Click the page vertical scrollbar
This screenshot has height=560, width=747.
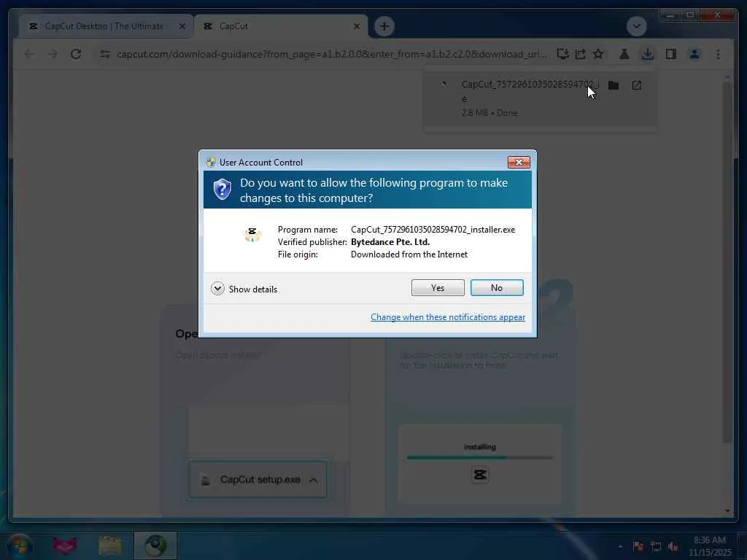click(727, 262)
